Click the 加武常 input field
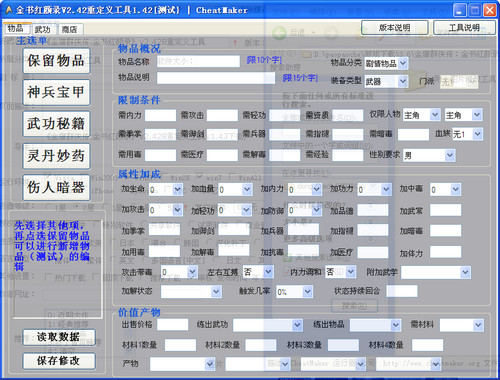Viewport: 500px width, 380px height. click(445, 210)
